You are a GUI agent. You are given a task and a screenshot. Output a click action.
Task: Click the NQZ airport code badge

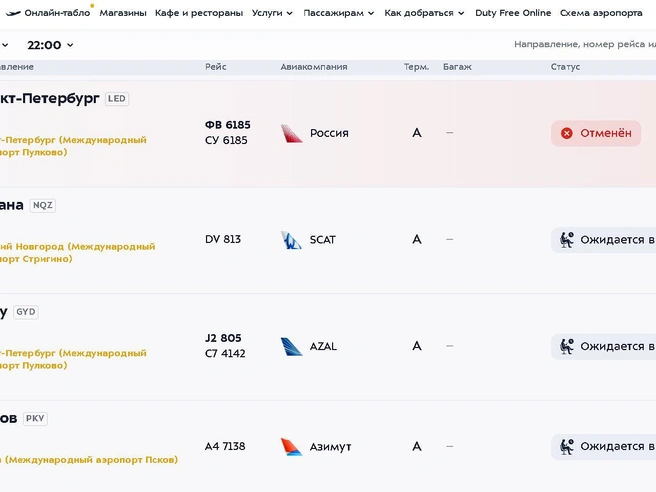[x=43, y=205]
